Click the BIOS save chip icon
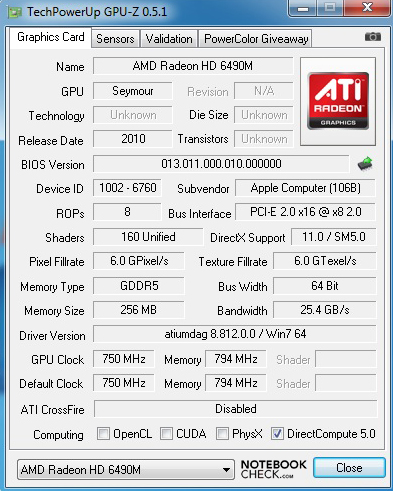This screenshot has width=393, height=491. coord(365,164)
